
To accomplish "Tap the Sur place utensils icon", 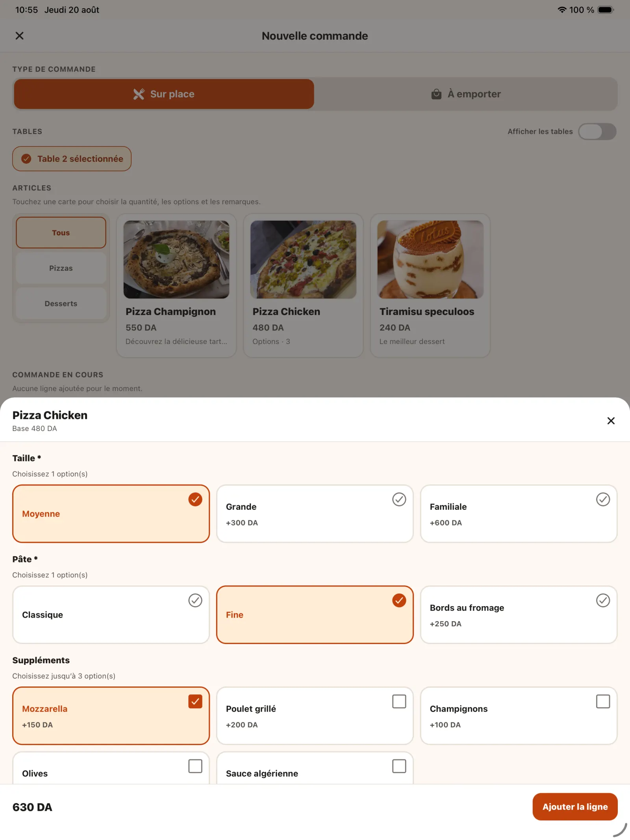I will click(139, 94).
